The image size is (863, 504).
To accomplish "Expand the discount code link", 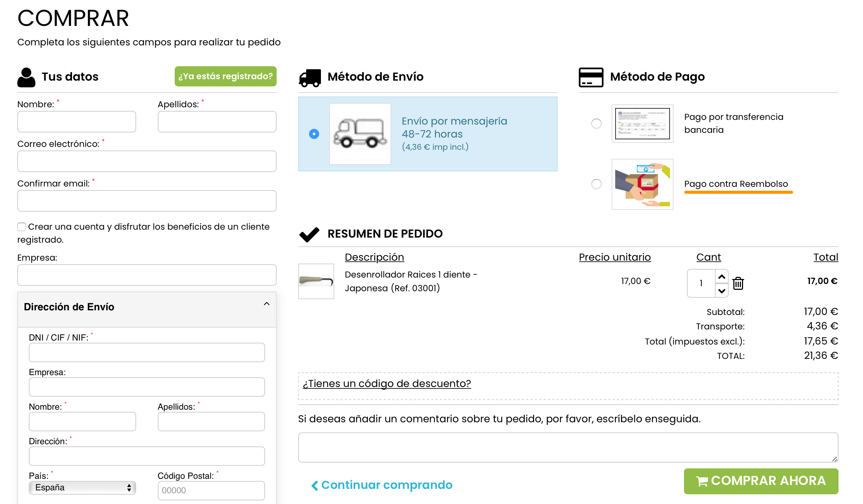I will coord(386,384).
